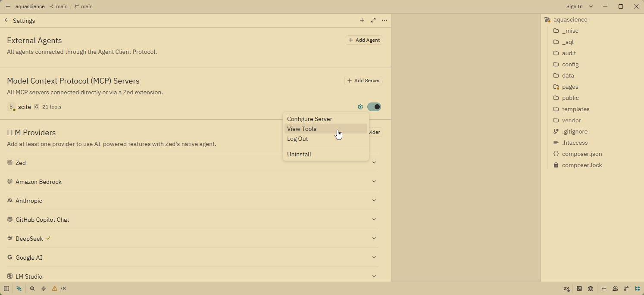
Task: Expand the Anthropic provider chevron
Action: click(374, 200)
